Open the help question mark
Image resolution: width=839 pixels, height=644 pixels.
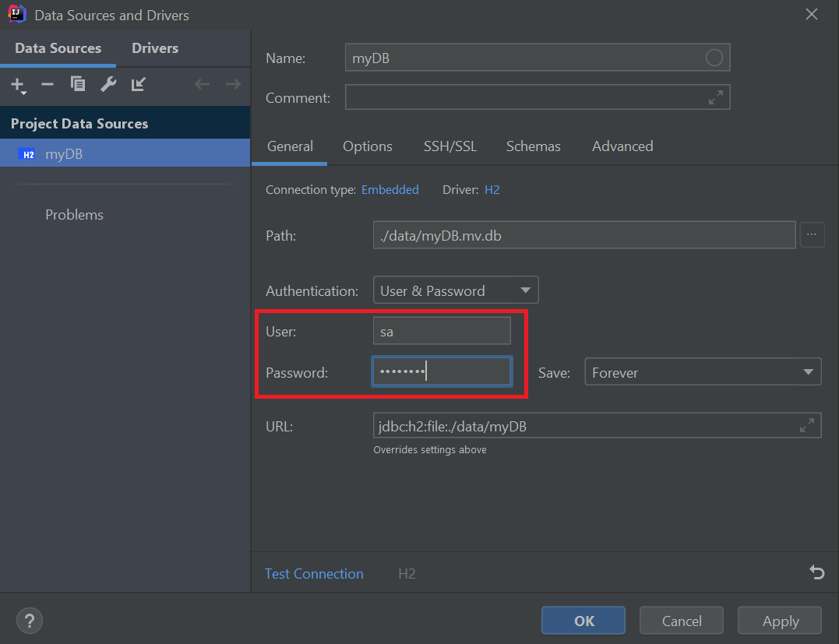coord(30,621)
